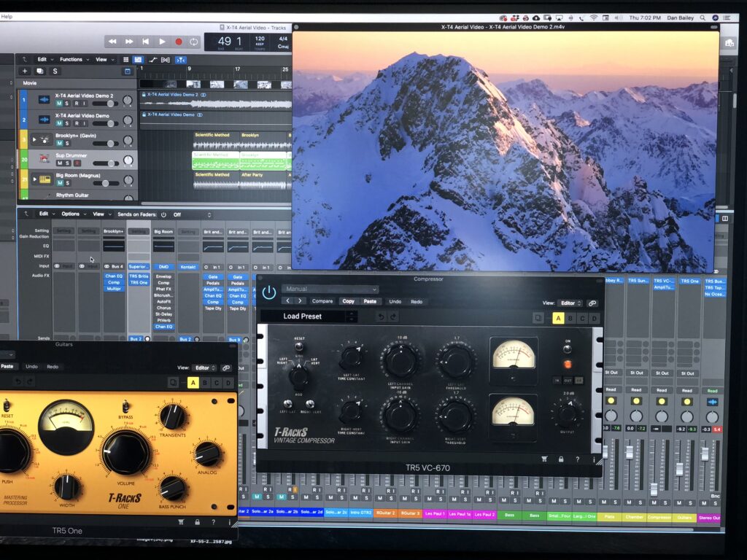747x560 pixels.
Task: Expand the Brooklyn+ (Gavin) track stack
Action: pyautogui.click(x=34, y=139)
